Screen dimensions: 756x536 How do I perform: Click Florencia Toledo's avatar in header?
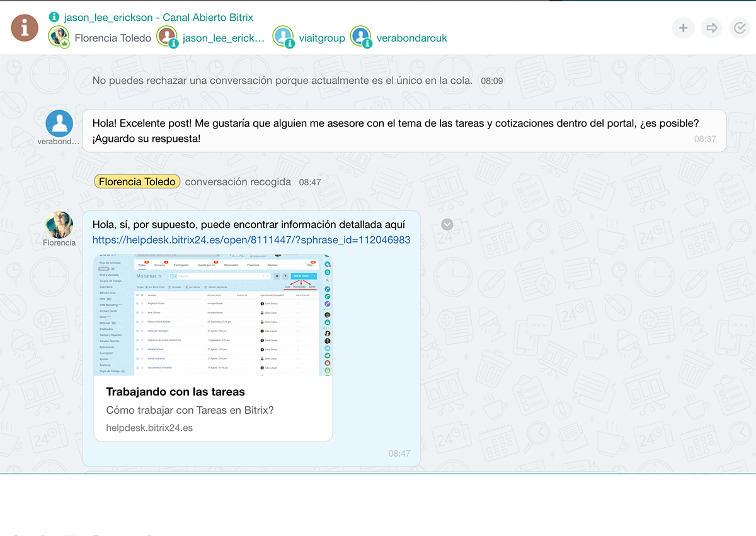point(59,37)
